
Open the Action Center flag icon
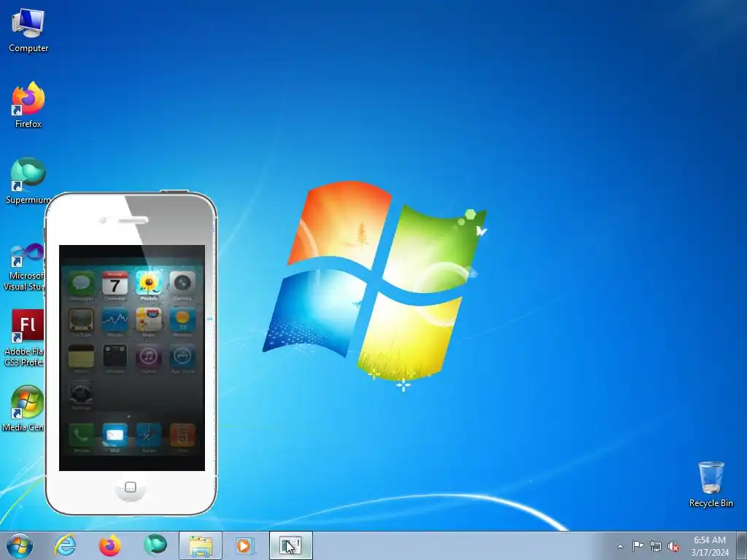click(638, 546)
